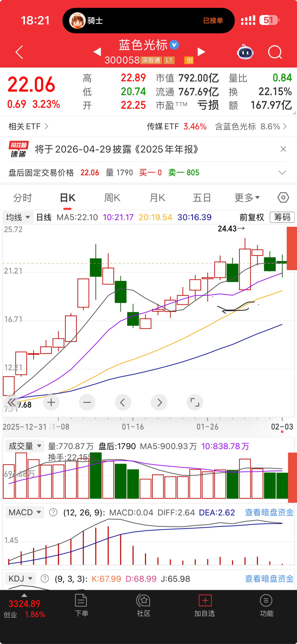
Task: Zoom in chart with plus button
Action: pos(51,402)
